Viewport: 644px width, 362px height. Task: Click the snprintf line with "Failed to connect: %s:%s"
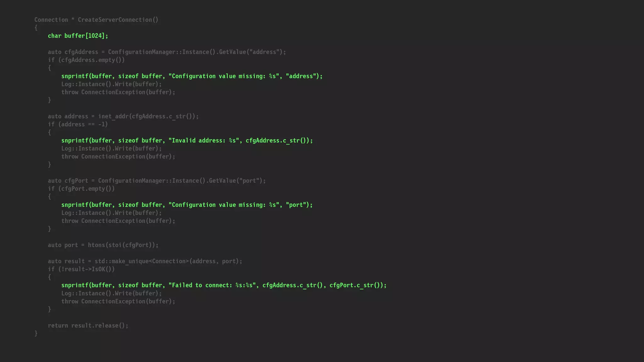[224, 285]
